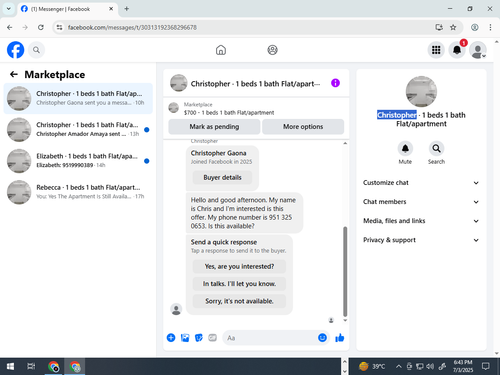Search in conversation magnifier icon
This screenshot has height=375, width=500.
[436, 148]
